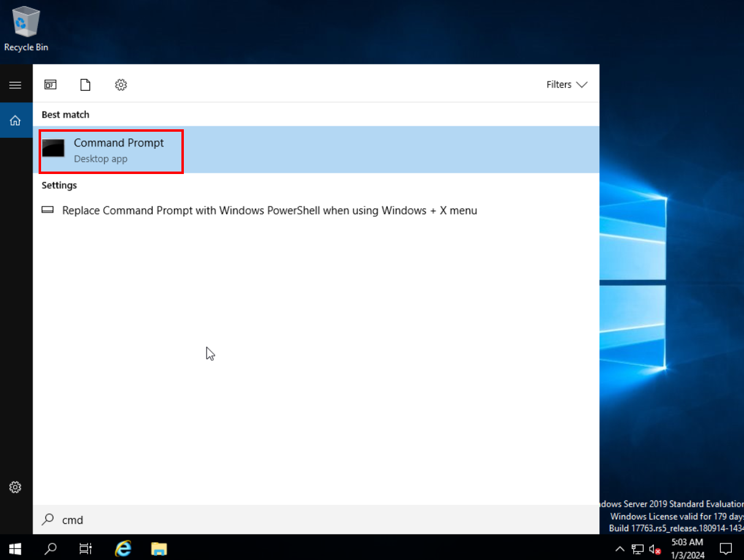Open the Settings gear in the left sidebar
This screenshot has width=744, height=560.
(x=15, y=487)
